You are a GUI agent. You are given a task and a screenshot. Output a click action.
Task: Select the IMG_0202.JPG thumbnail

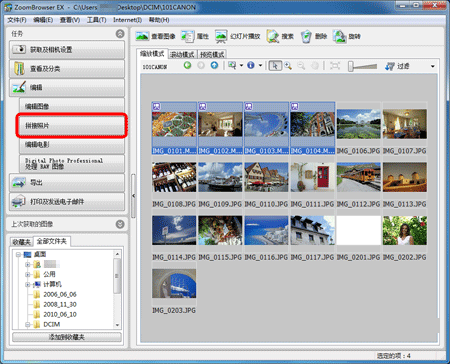[405, 237]
